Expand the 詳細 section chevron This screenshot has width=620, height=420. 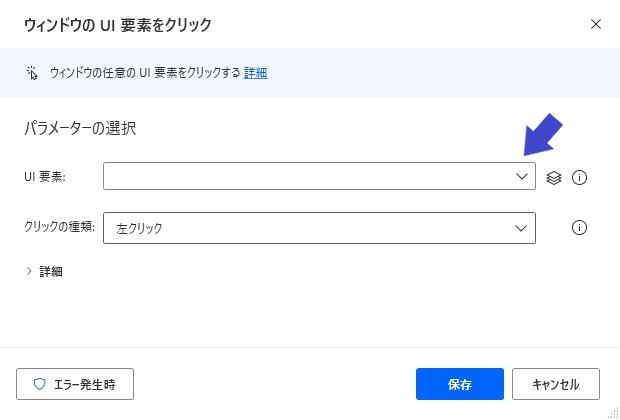tap(29, 271)
